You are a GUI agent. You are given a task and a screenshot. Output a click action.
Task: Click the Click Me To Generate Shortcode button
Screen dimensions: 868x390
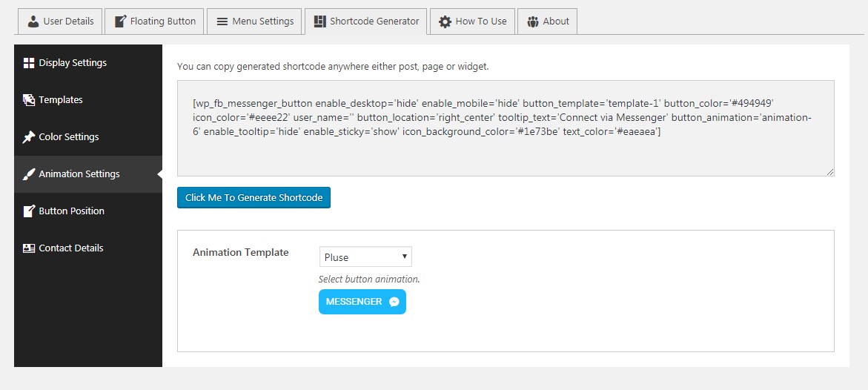[x=254, y=198]
